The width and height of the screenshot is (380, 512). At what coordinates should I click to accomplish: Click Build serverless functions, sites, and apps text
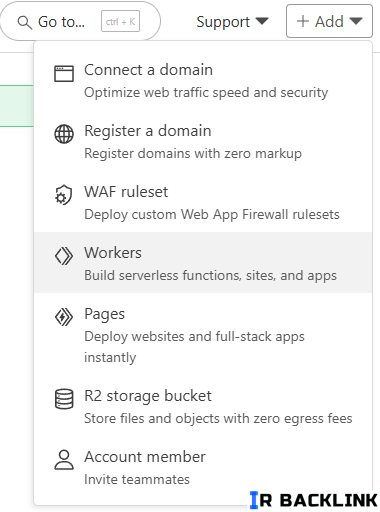pyautogui.click(x=210, y=275)
